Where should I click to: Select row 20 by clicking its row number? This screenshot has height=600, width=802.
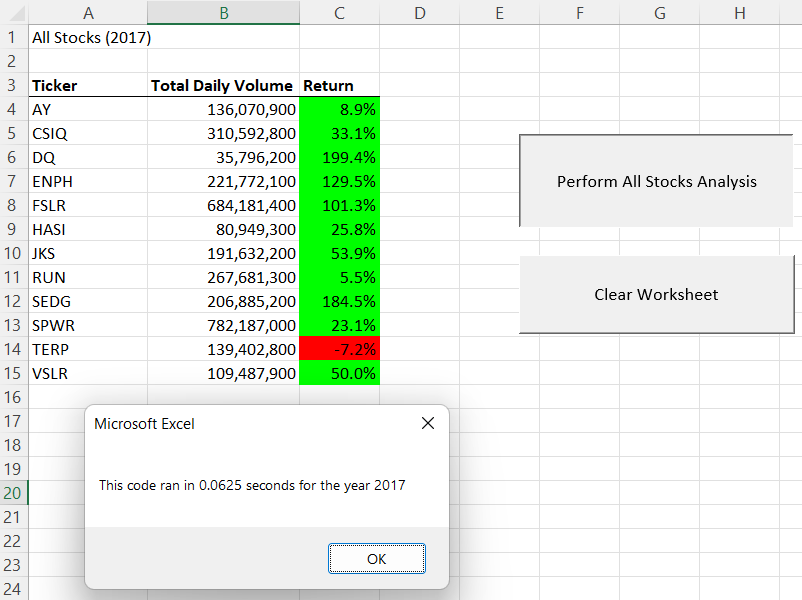[x=12, y=493]
